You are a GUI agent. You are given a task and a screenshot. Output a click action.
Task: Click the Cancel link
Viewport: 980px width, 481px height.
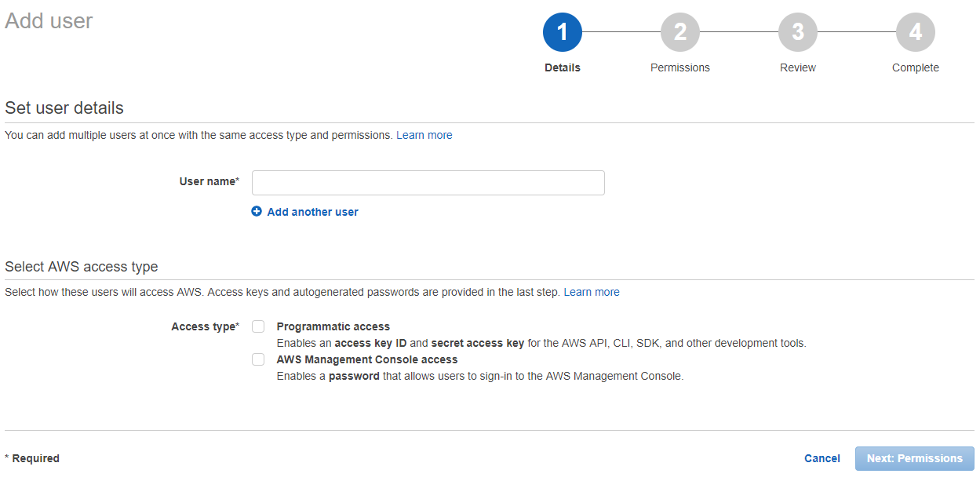pyautogui.click(x=822, y=458)
